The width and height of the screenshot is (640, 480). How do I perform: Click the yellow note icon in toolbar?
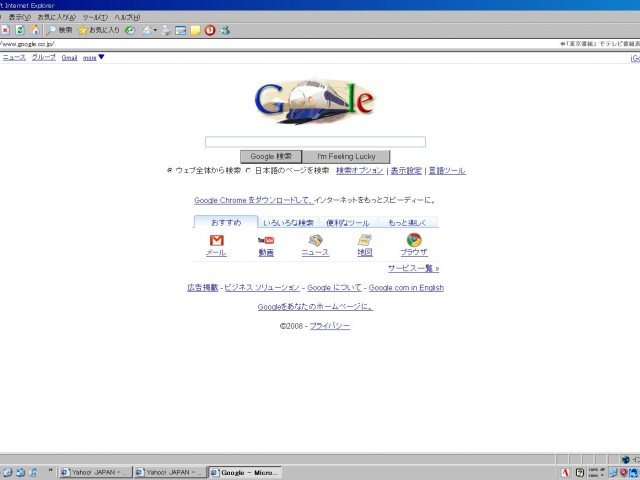[x=195, y=30]
